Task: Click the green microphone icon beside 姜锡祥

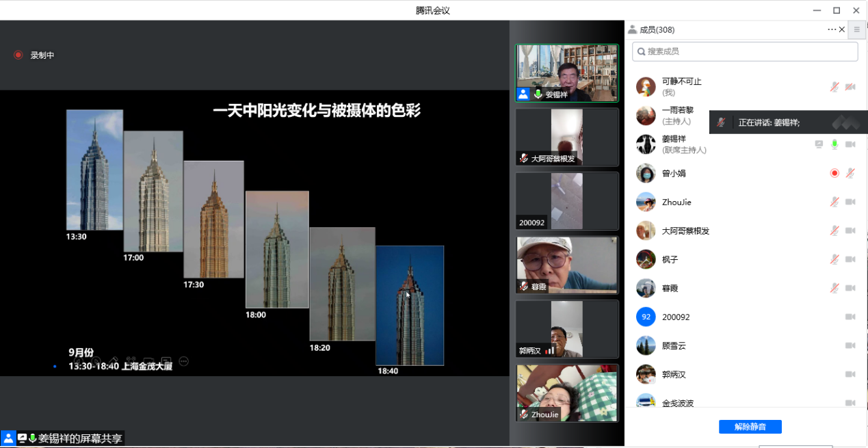Action: 834,144
